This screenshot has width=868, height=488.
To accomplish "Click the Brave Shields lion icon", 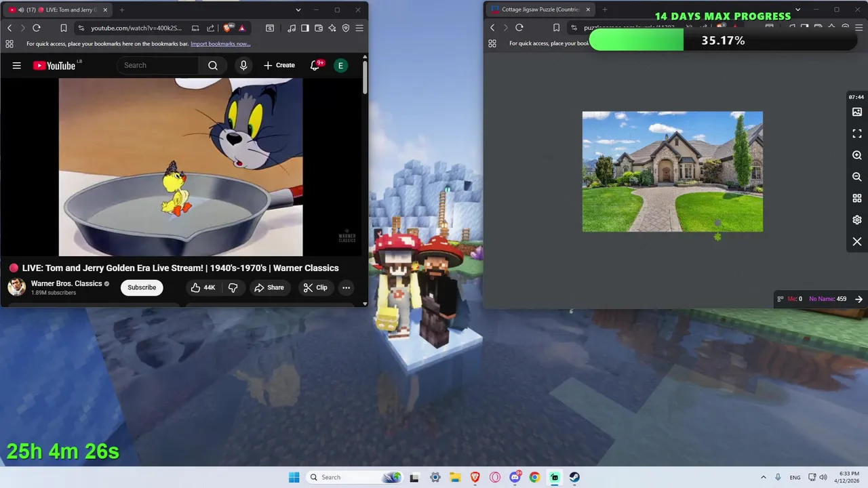I will coord(228,28).
